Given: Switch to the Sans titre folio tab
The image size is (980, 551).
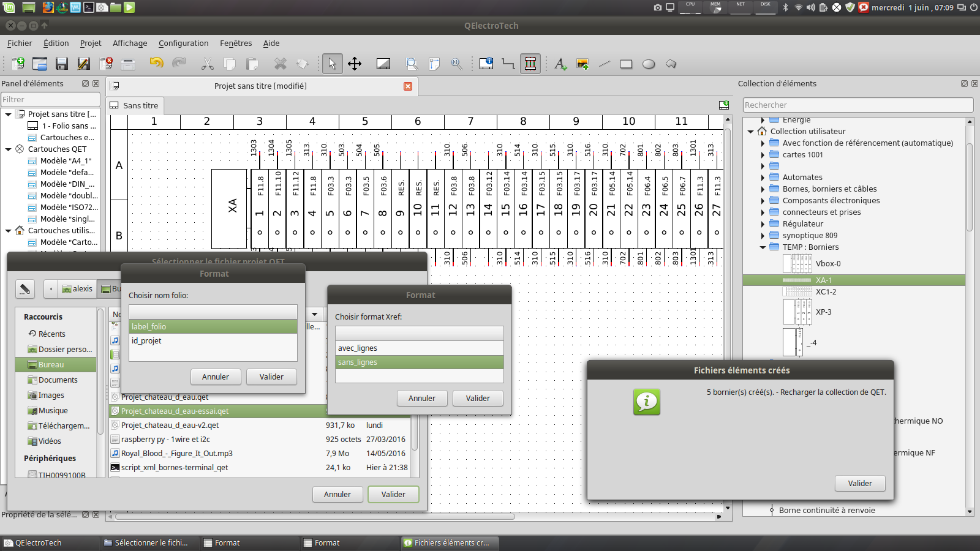Looking at the screenshot, I should pos(135,105).
